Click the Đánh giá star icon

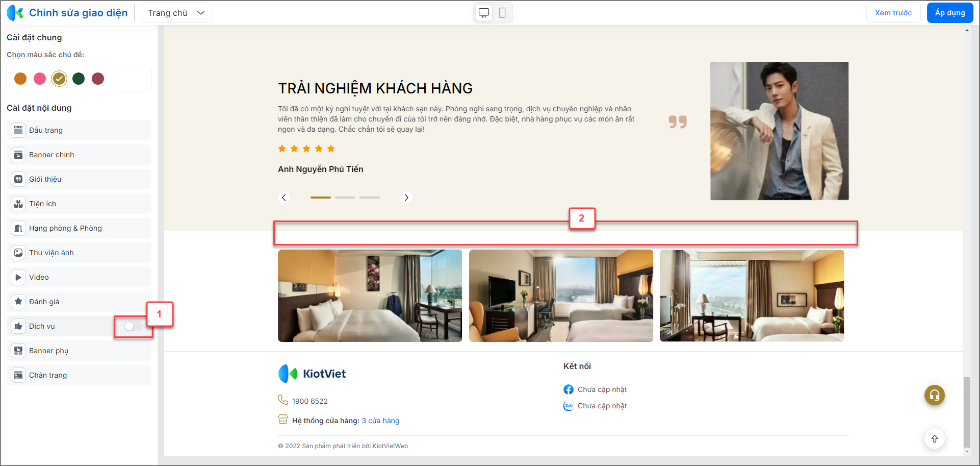pos(18,302)
